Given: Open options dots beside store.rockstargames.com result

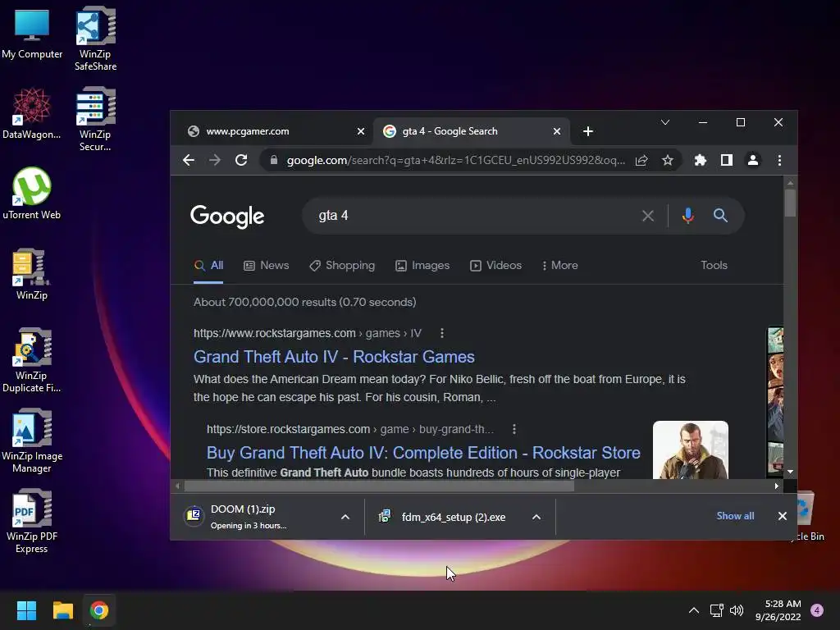Looking at the screenshot, I should click(x=514, y=429).
